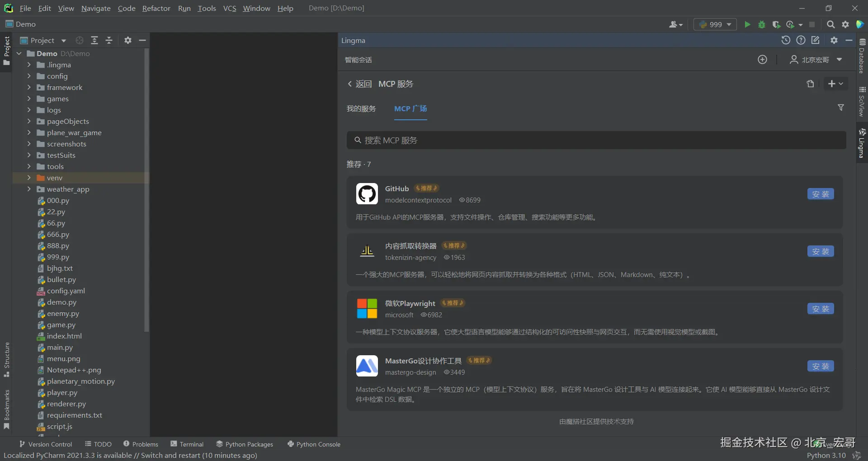Open the add MCP service plus dropdown

pos(835,84)
